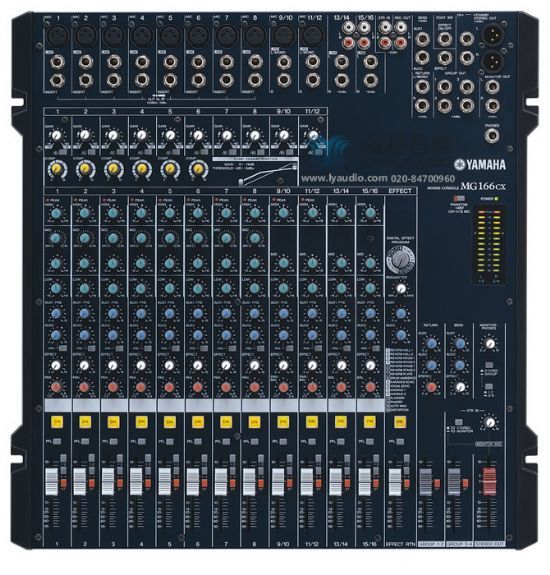
Task: Click channel 1 GAIN knob
Action: [56, 136]
